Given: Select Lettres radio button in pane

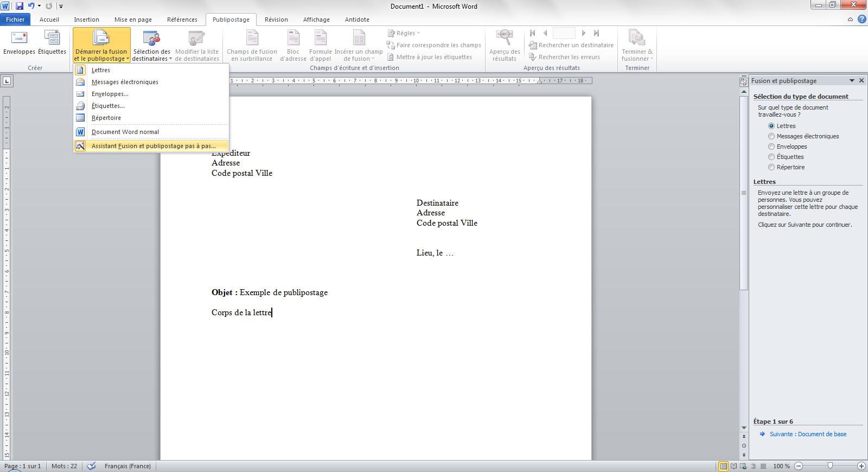Looking at the screenshot, I should (771, 126).
